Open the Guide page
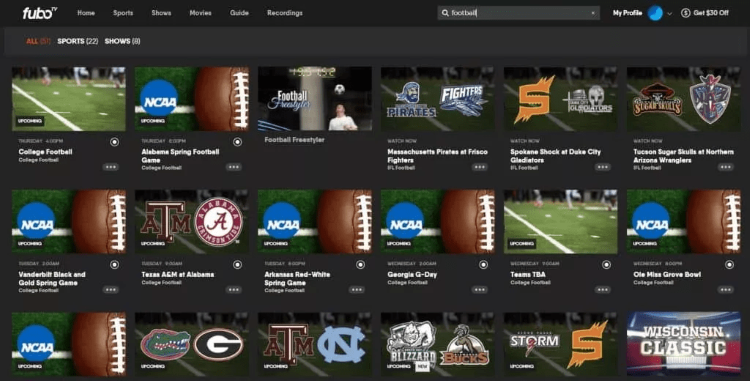 [x=239, y=13]
